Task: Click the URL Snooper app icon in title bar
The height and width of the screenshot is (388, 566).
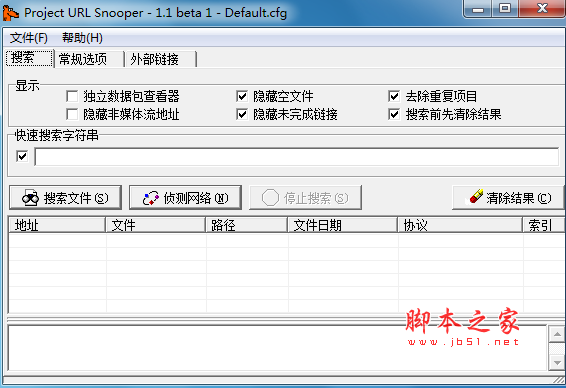Action: pos(11,13)
